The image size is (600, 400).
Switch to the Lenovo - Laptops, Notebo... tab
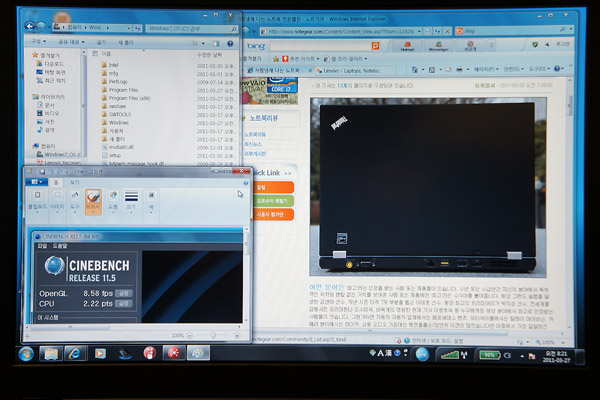[350, 71]
